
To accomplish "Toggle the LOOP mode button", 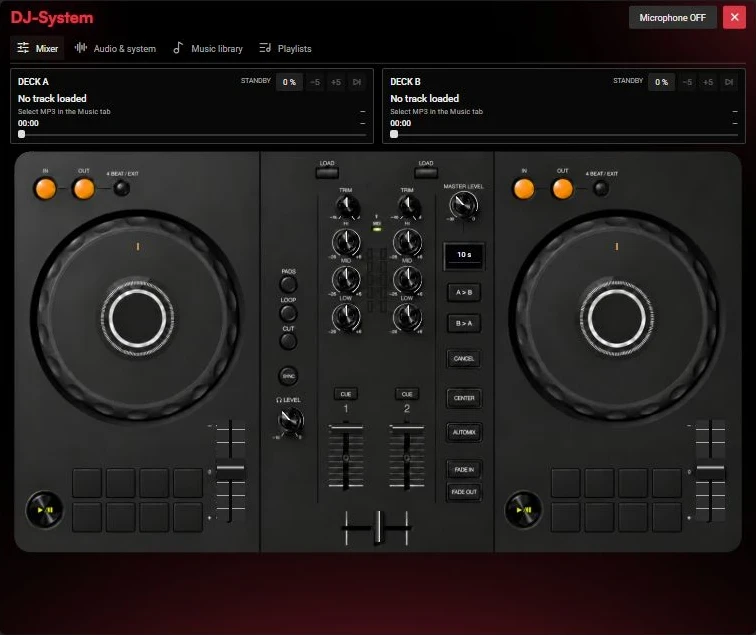I will tap(288, 313).
